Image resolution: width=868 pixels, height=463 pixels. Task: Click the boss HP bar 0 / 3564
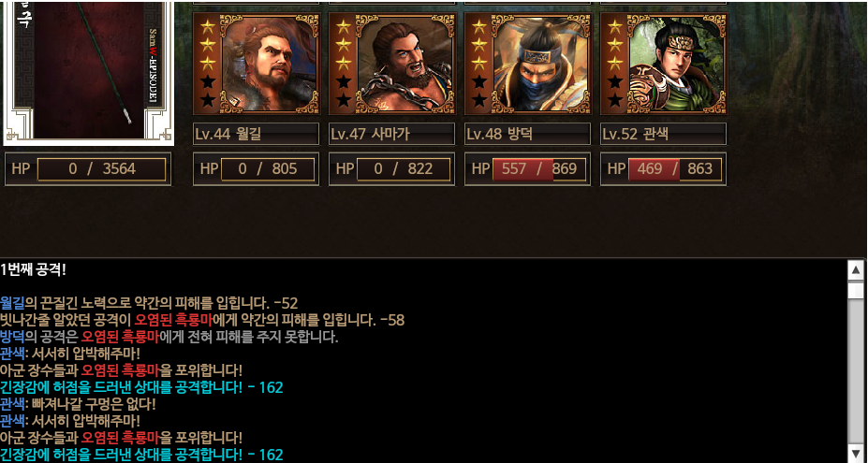point(101,169)
